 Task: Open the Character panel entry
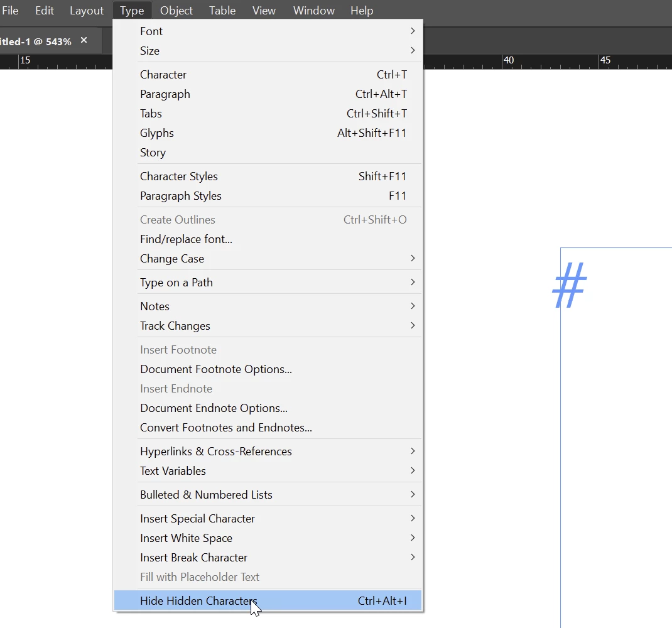(268, 75)
